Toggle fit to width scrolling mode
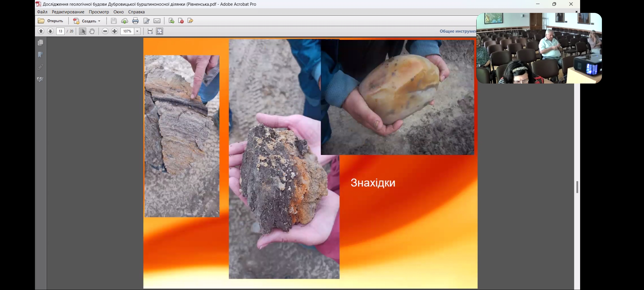 pyautogui.click(x=150, y=31)
